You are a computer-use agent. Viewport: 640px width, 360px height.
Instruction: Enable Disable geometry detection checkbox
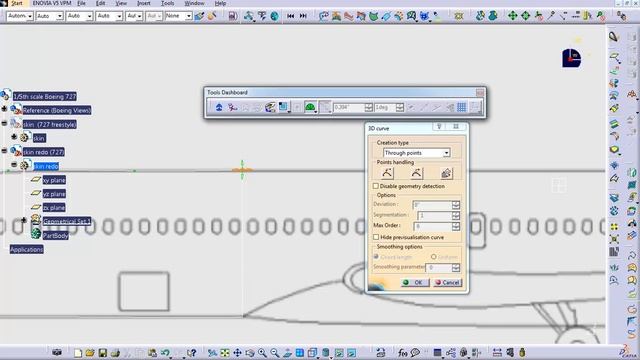376,186
